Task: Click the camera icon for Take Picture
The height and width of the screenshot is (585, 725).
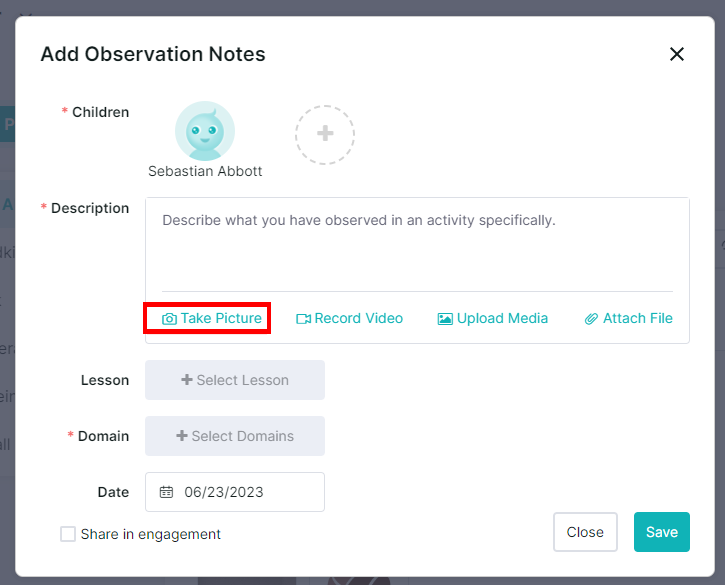Action: [x=170, y=319]
